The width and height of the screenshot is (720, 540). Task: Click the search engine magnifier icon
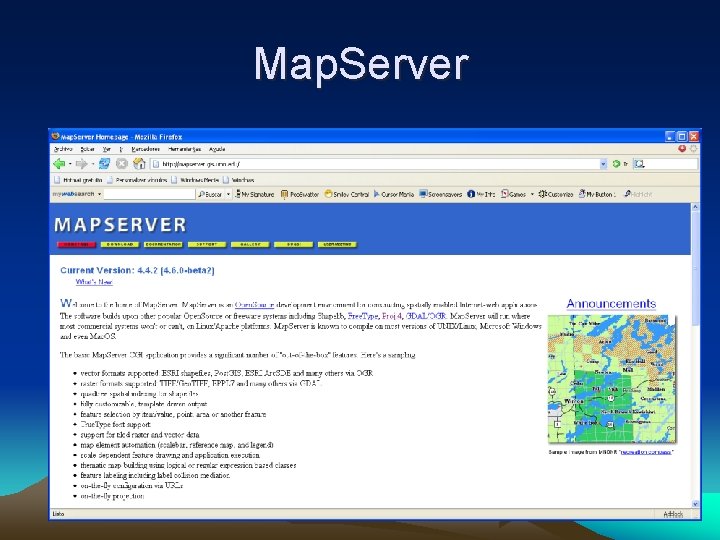(x=639, y=164)
